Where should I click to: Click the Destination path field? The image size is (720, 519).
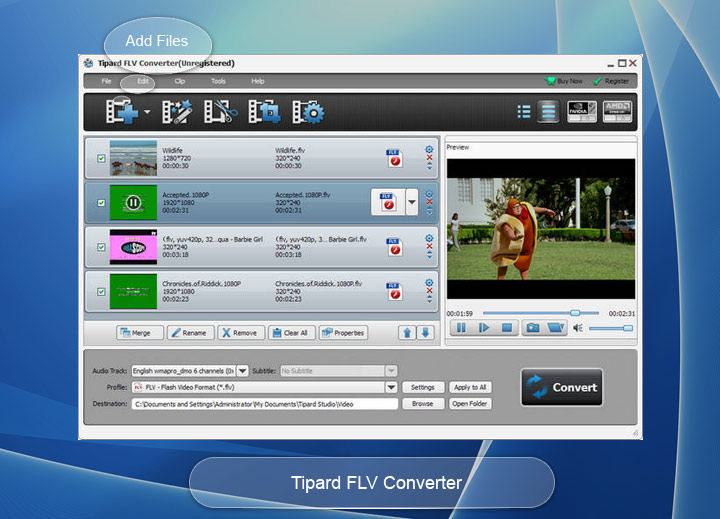[x=264, y=404]
